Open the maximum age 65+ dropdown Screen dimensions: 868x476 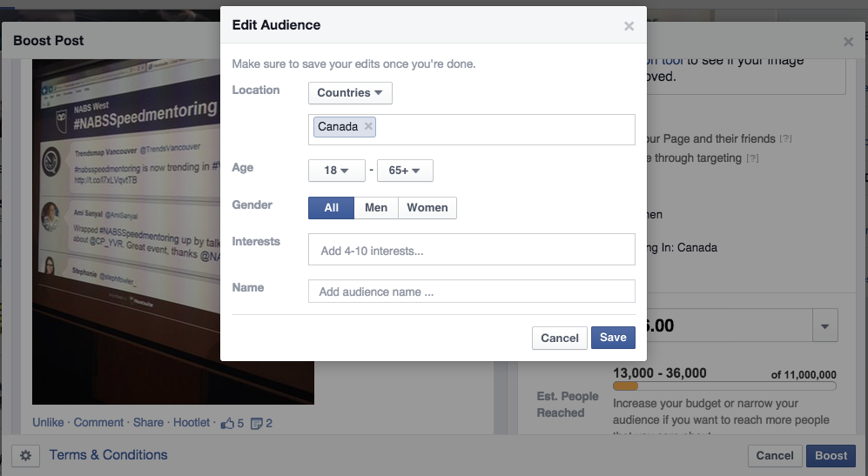pos(405,171)
